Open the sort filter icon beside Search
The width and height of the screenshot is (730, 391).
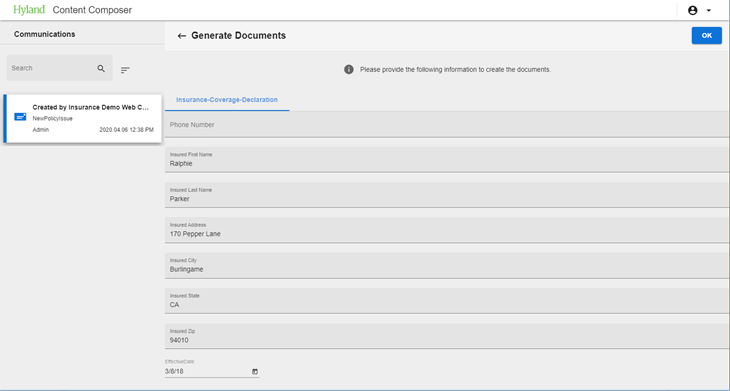(x=125, y=70)
